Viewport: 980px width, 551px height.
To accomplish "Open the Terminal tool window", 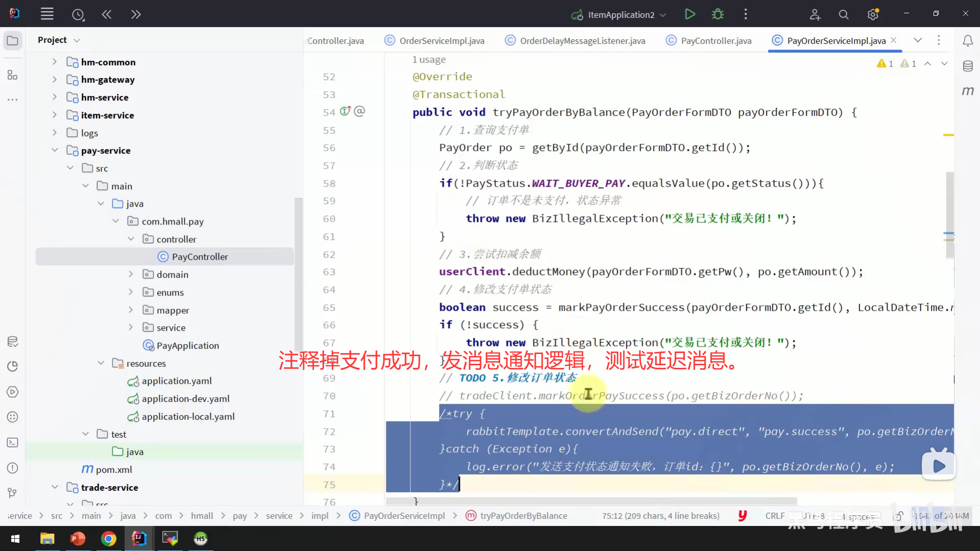I will (x=13, y=442).
